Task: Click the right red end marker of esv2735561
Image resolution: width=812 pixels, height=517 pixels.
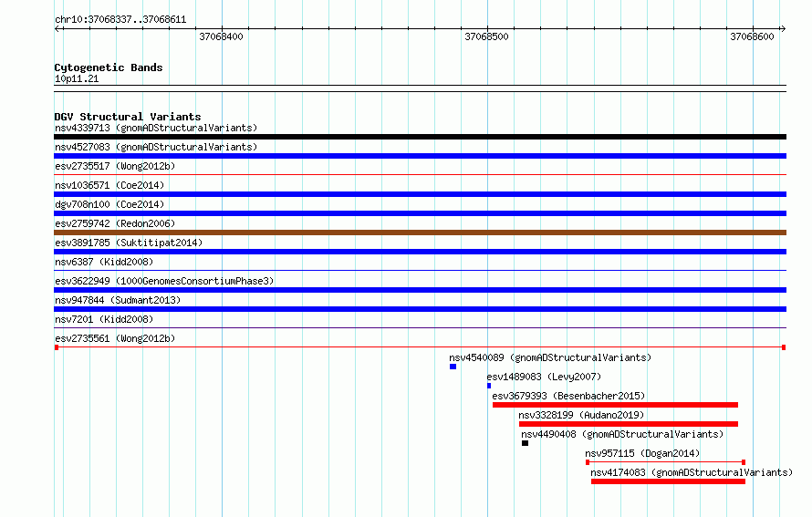Action: point(784,347)
